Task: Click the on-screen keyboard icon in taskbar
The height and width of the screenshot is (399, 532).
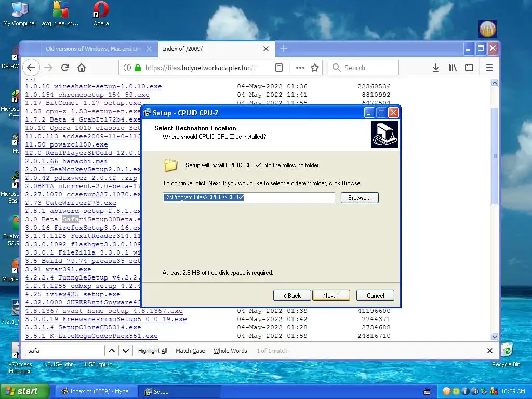Action: [427, 392]
